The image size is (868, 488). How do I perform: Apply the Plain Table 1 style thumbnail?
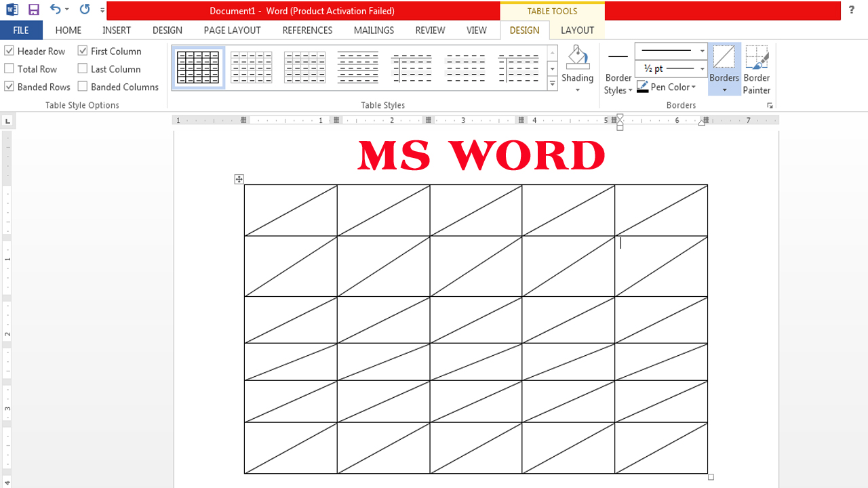coord(304,68)
